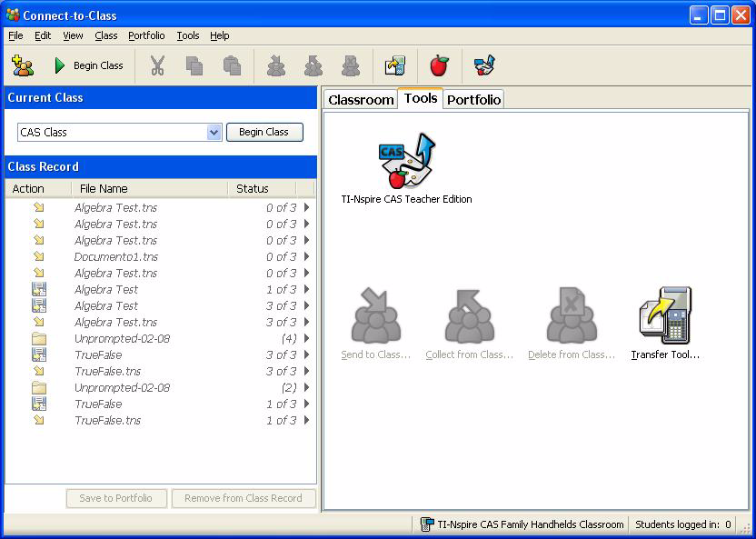Maximize the Connect-to-Class window
Viewport: 756px width, 539px height.
pyautogui.click(x=720, y=15)
